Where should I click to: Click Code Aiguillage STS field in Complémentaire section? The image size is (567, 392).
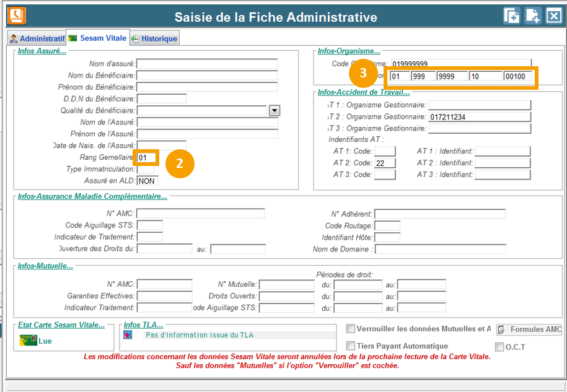point(150,225)
